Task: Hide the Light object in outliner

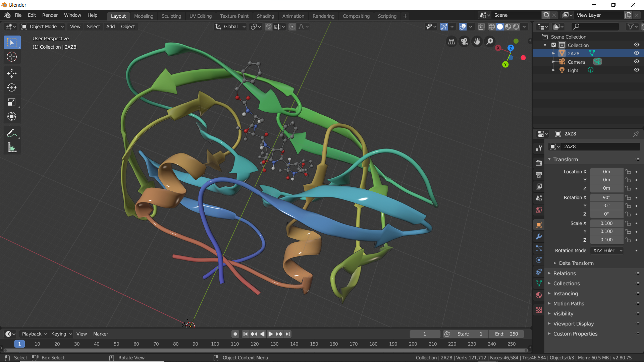Action: coord(636,70)
